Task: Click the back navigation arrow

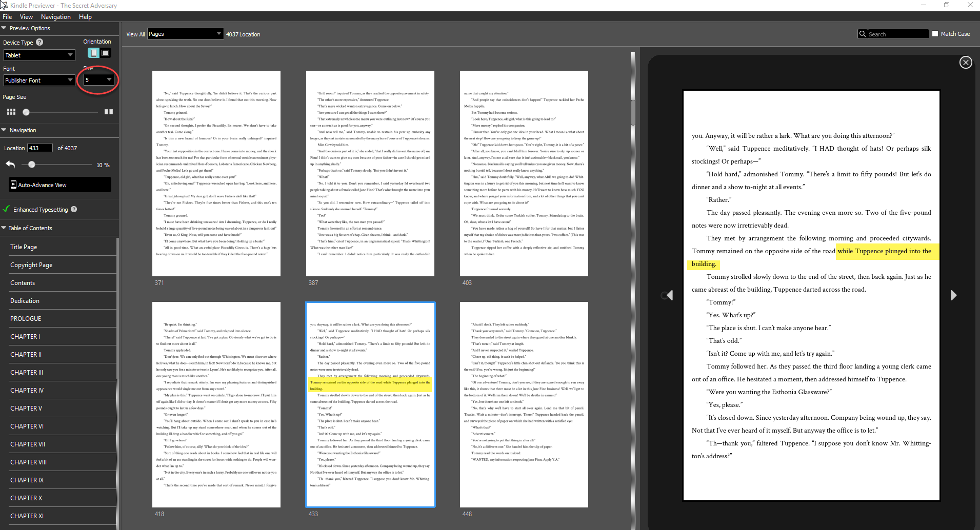Action: [x=10, y=164]
